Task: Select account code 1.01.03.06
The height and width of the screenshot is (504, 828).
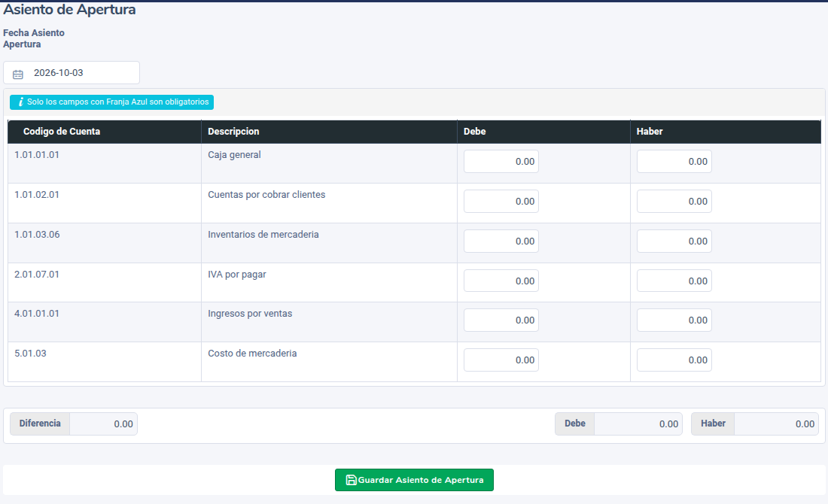Action: coord(37,234)
